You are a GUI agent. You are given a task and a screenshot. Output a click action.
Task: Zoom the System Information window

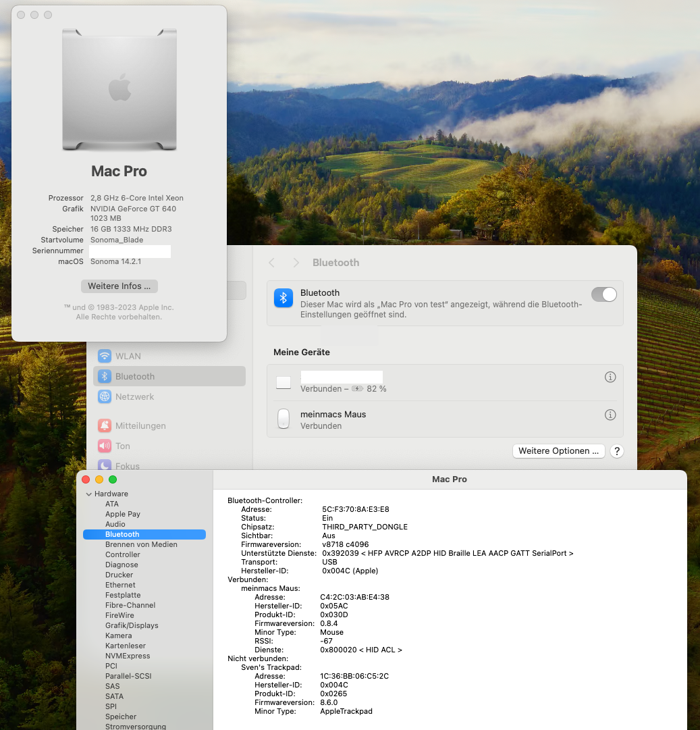(113, 479)
